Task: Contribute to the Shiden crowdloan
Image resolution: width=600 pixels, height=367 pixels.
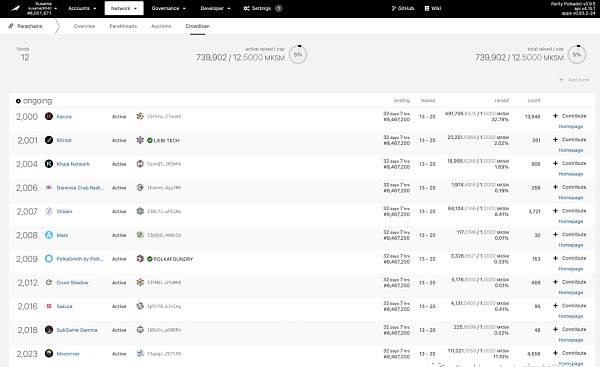Action: tap(569, 211)
